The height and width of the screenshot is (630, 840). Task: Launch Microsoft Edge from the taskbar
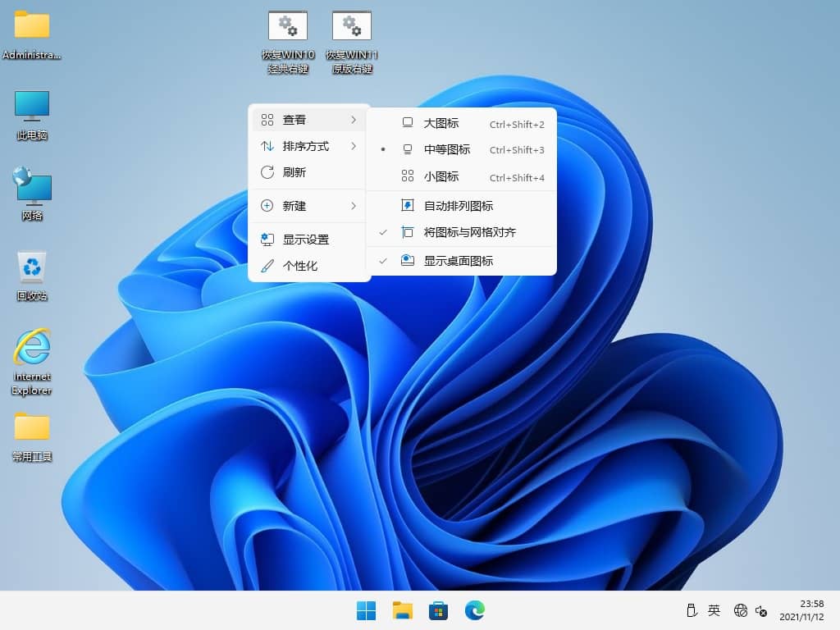tap(474, 610)
